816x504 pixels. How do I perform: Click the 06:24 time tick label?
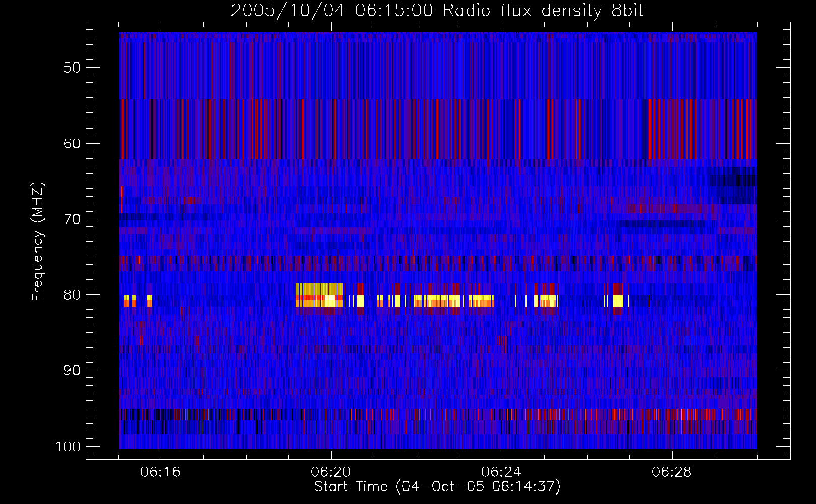501,472
